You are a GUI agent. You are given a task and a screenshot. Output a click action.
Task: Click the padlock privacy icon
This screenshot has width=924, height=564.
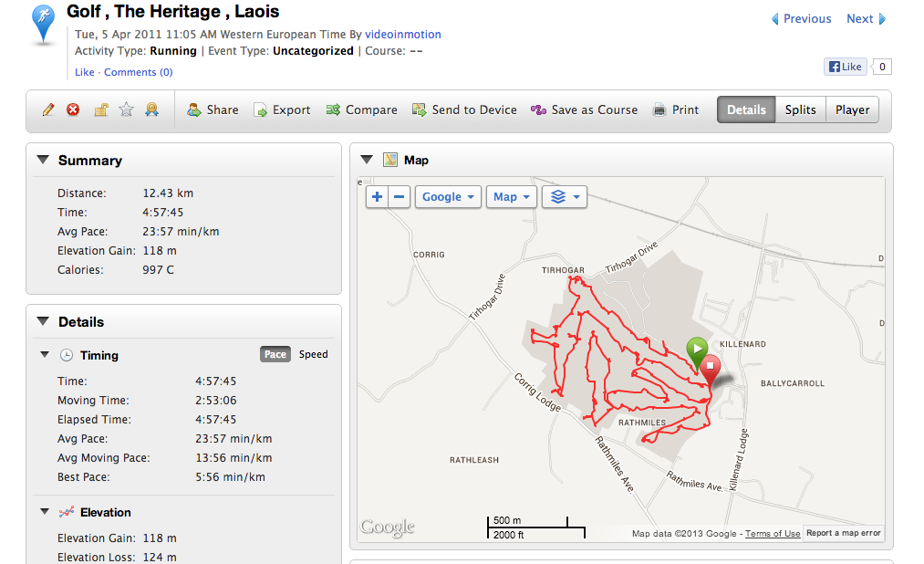pos(100,110)
